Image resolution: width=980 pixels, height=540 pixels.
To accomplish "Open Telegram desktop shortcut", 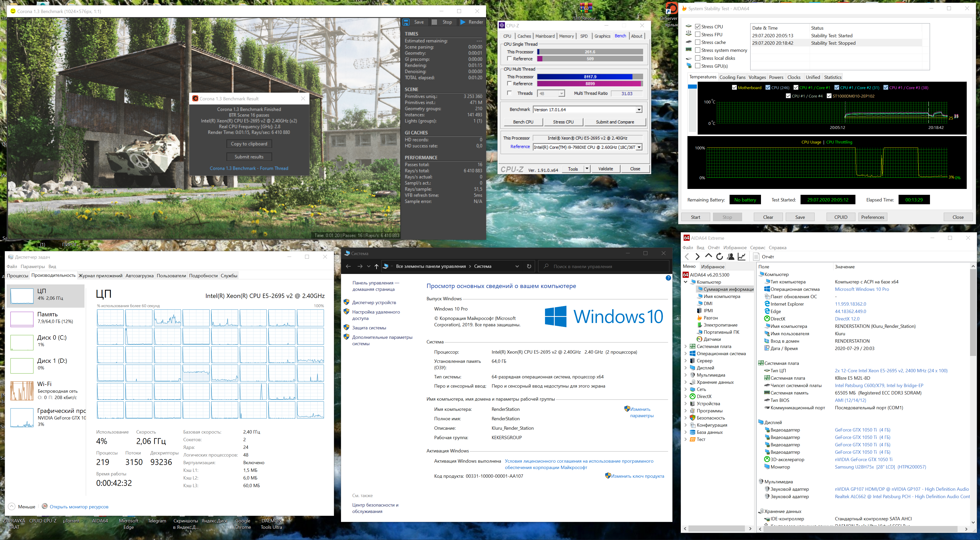I will (x=157, y=521).
